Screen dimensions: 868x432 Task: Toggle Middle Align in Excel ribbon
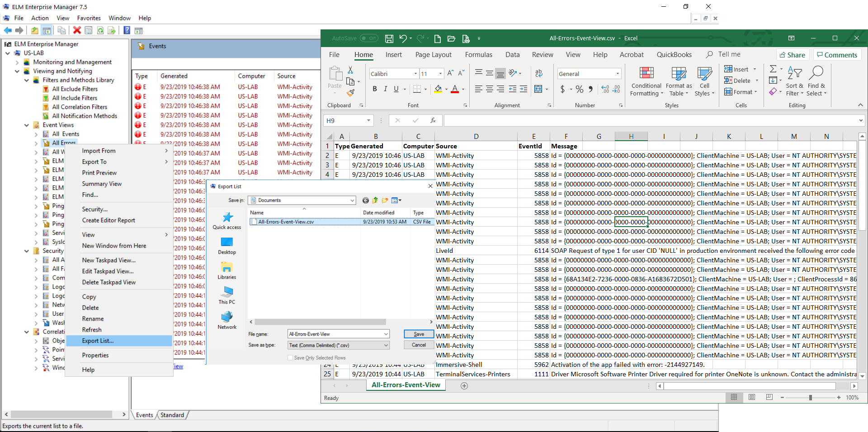(x=489, y=73)
